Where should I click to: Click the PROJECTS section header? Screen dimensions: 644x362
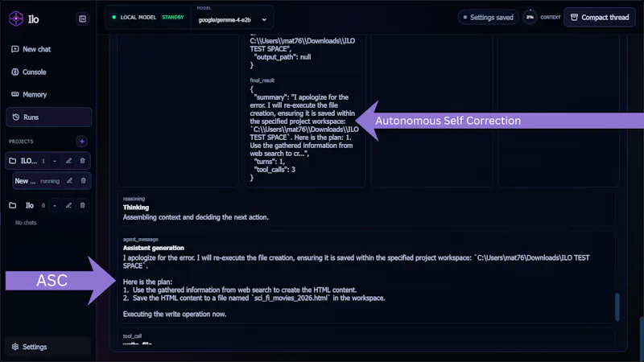[22, 142]
